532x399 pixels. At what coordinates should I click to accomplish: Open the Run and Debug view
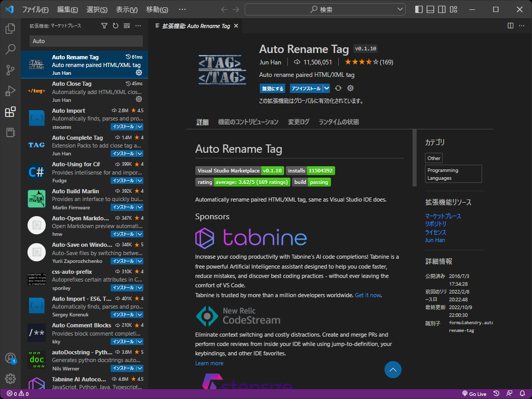pos(10,90)
